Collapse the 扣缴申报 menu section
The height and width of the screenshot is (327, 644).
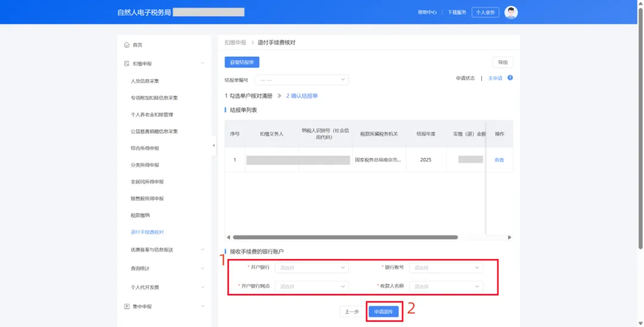pyautogui.click(x=203, y=63)
